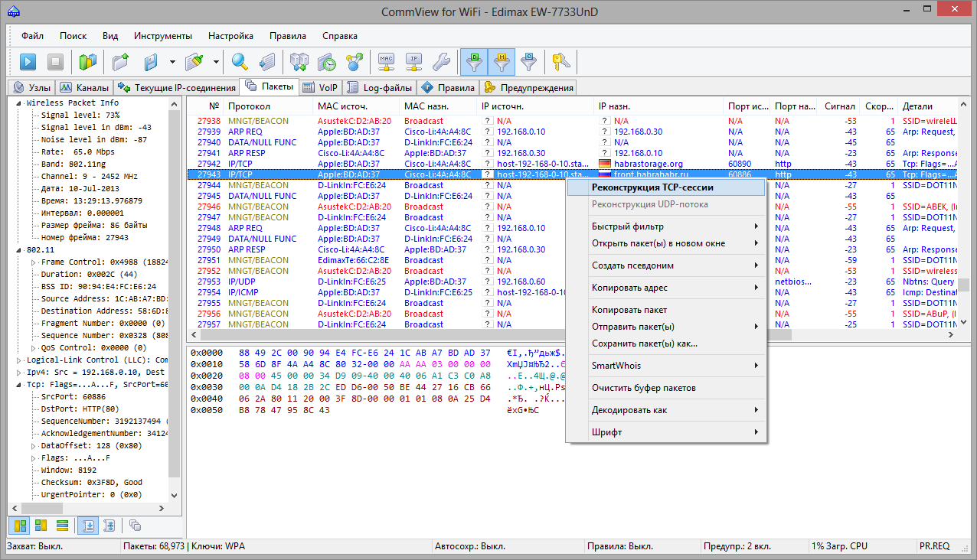
Task: Expand the Ipv4 tree node
Action: [20, 372]
